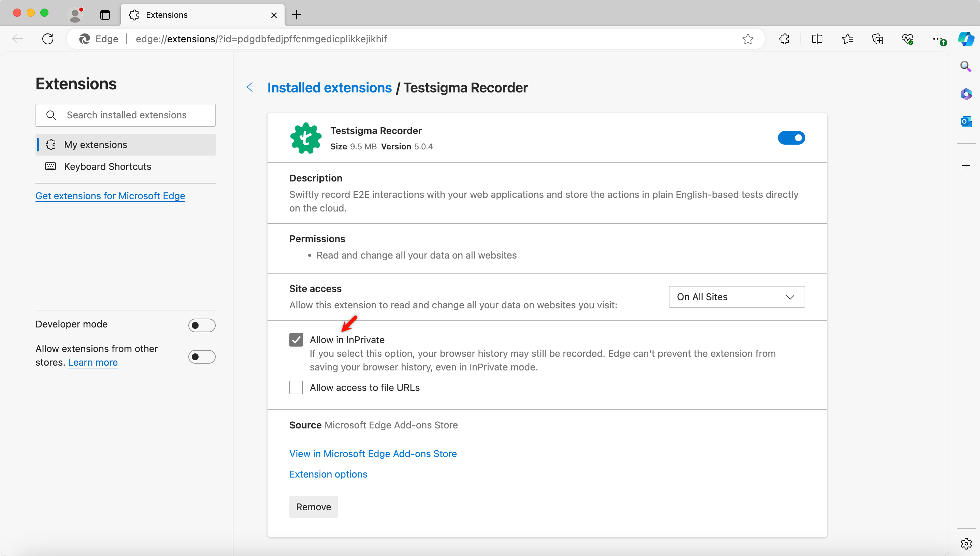This screenshot has height=556, width=980.
Task: Open Get extensions for Microsoft Edge link
Action: [110, 195]
